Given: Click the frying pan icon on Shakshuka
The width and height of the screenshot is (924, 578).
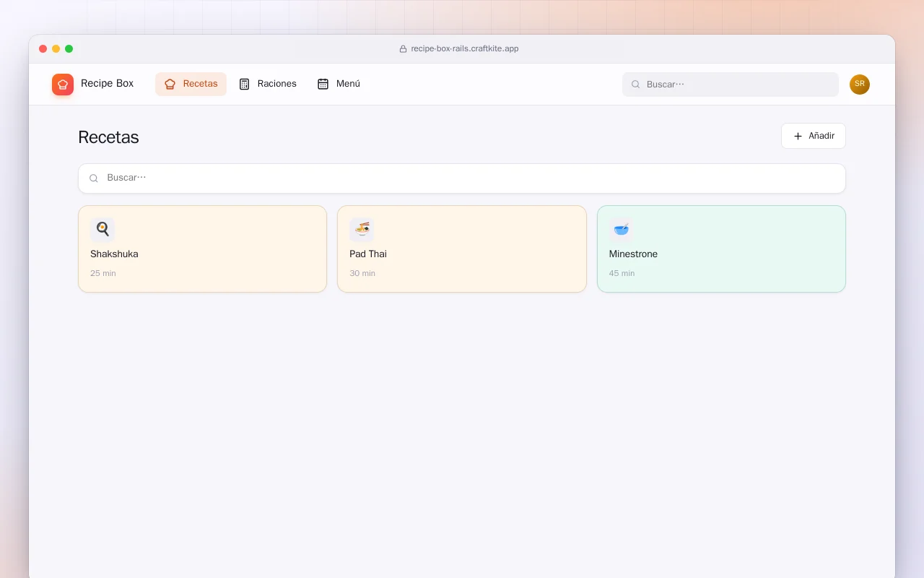Looking at the screenshot, I should pos(103,230).
